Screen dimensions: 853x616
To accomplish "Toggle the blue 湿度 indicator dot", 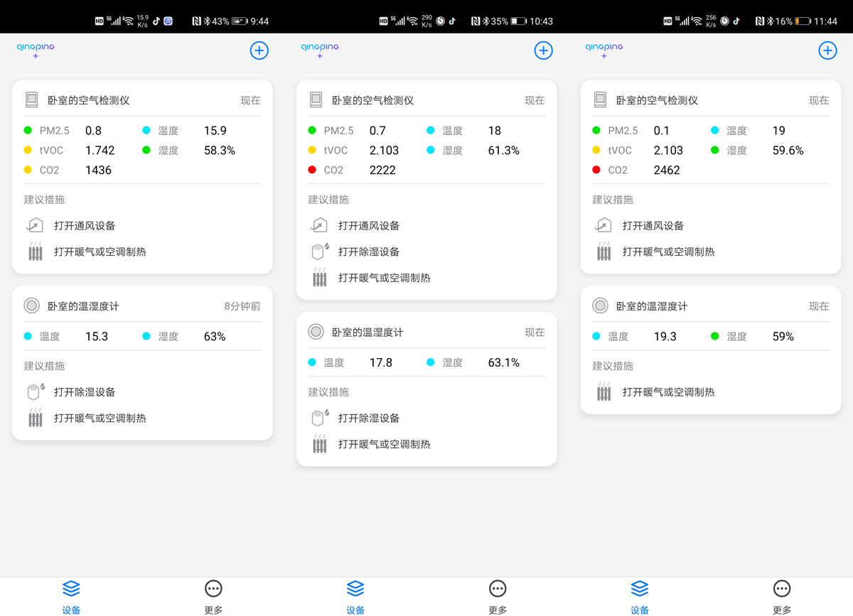I will click(431, 150).
